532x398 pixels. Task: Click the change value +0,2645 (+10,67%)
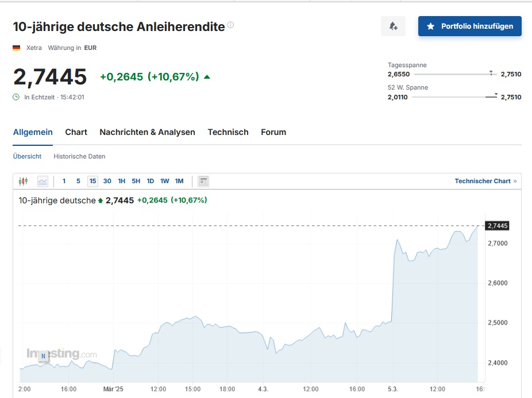pyautogui.click(x=149, y=77)
